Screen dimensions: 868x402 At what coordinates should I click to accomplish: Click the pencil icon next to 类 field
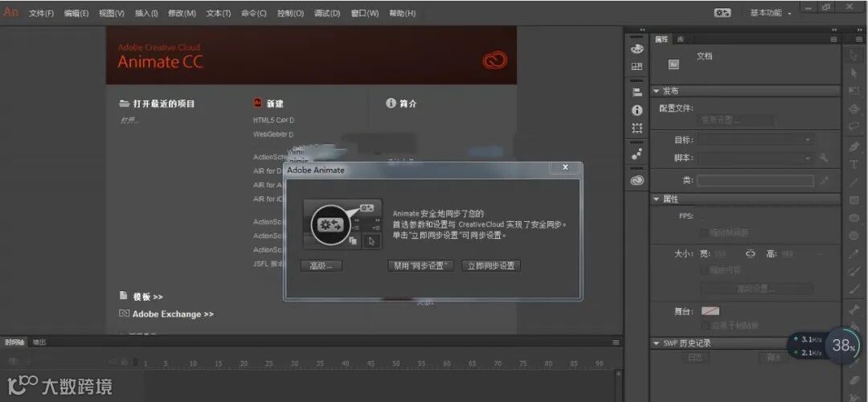(824, 180)
